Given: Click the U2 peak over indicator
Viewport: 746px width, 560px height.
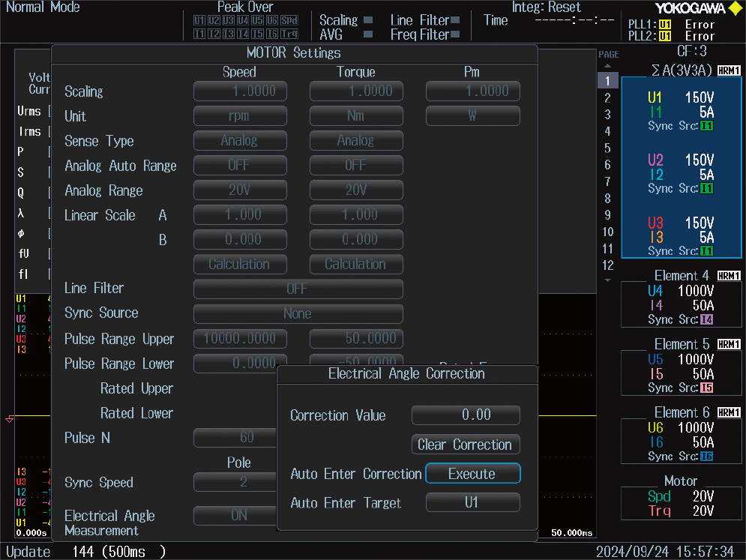Looking at the screenshot, I should (x=214, y=20).
